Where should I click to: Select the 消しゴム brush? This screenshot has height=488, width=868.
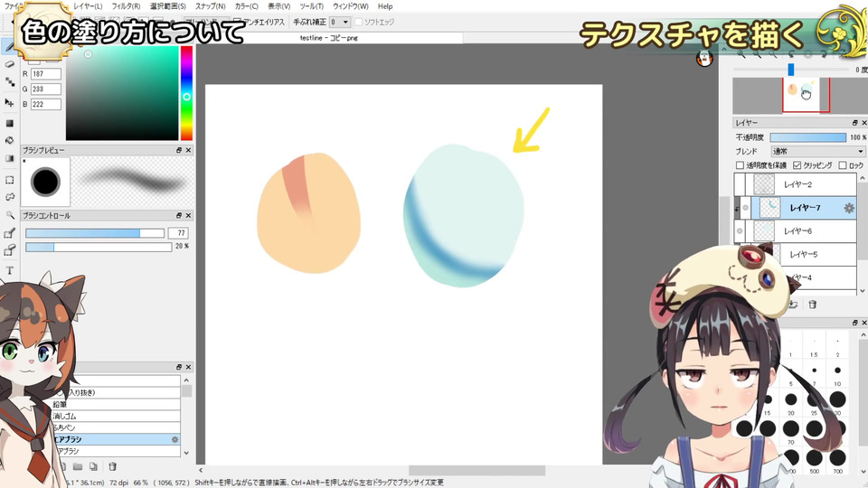click(x=116, y=416)
